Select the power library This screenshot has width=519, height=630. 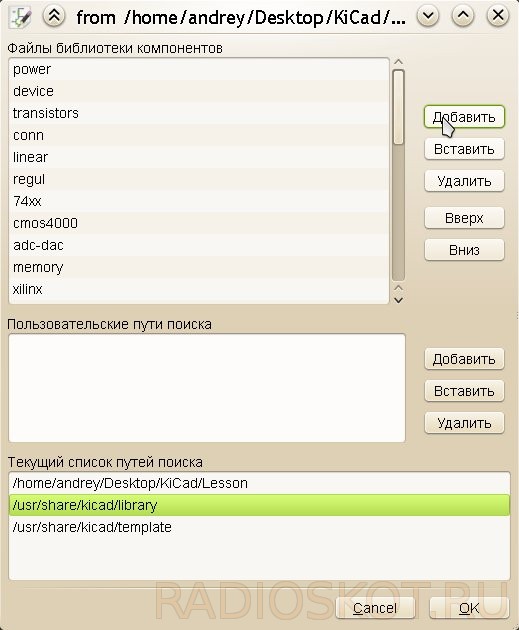[199, 69]
